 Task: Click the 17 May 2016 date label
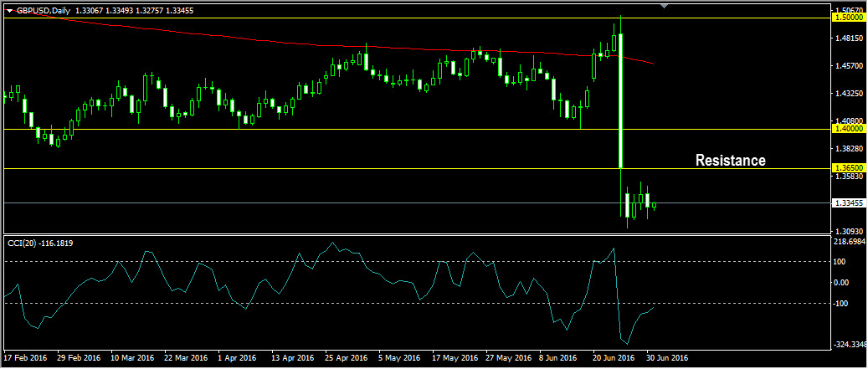click(455, 358)
